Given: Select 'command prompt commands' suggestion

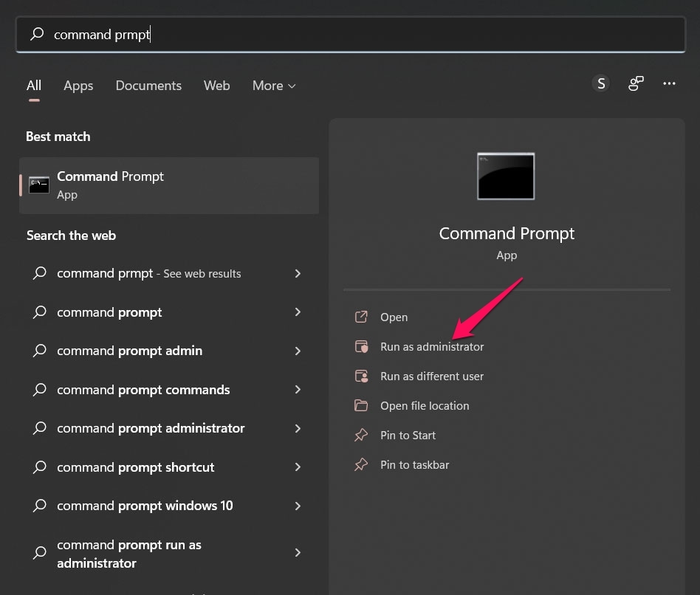Looking at the screenshot, I should pyautogui.click(x=169, y=390).
